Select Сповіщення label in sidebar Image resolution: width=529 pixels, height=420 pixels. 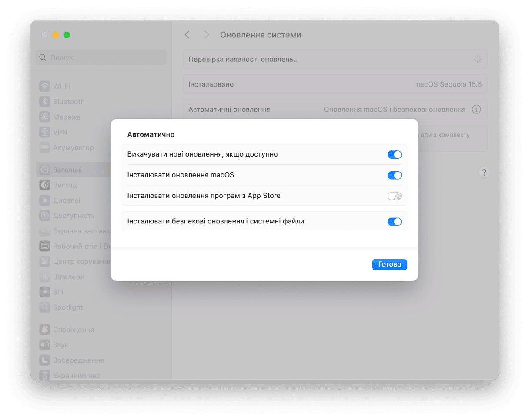74,330
